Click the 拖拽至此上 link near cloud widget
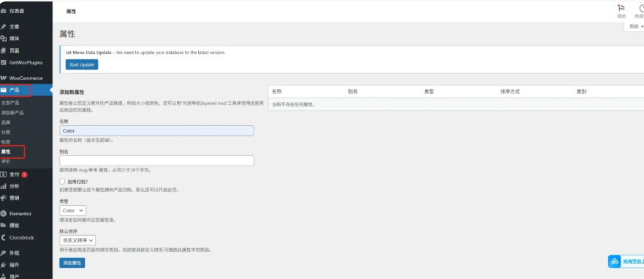Image resolution: width=644 pixels, height=279 pixels. pos(633,261)
